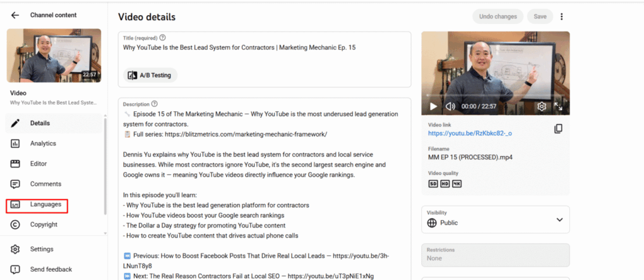Open the three-dot more options menu
The image size is (644, 280).
click(x=562, y=16)
